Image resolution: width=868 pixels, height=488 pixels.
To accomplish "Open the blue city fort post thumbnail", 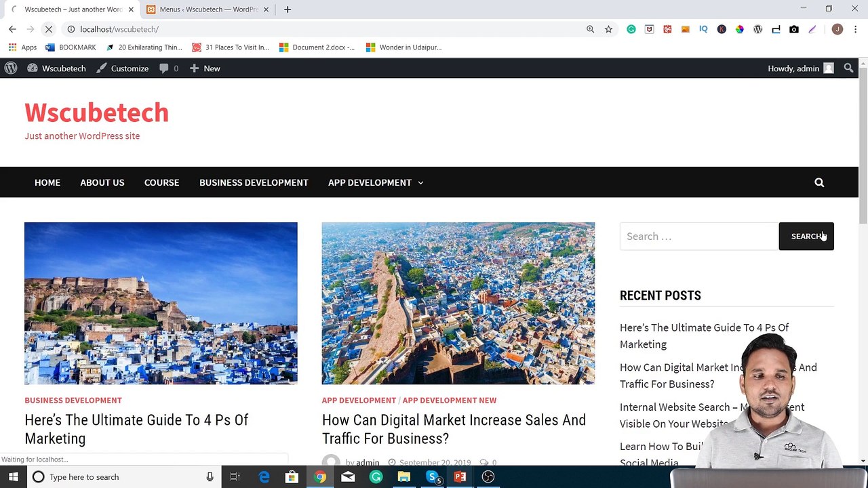I will click(161, 303).
